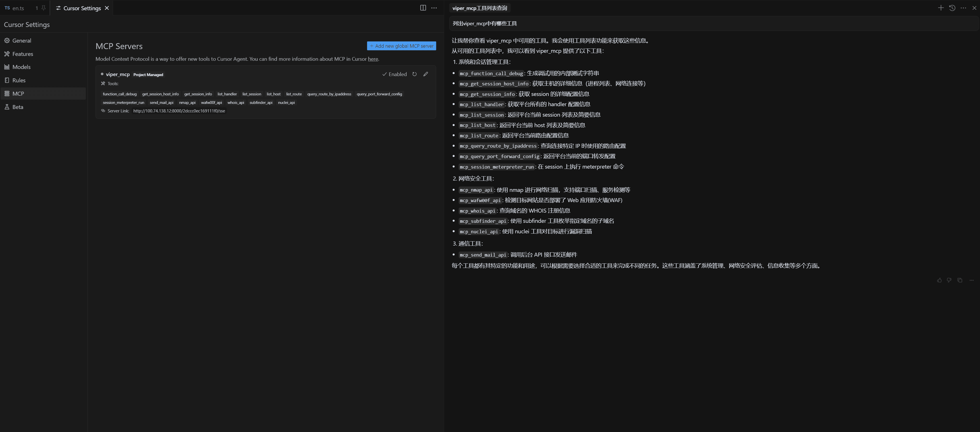Click mcp_nmap_api code in chat response
The image size is (980, 432).
476,190
